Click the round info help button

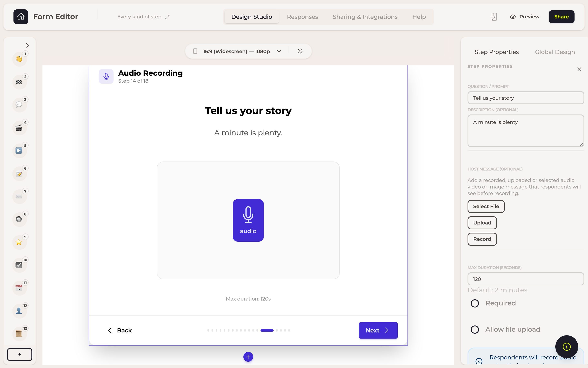coord(566,347)
